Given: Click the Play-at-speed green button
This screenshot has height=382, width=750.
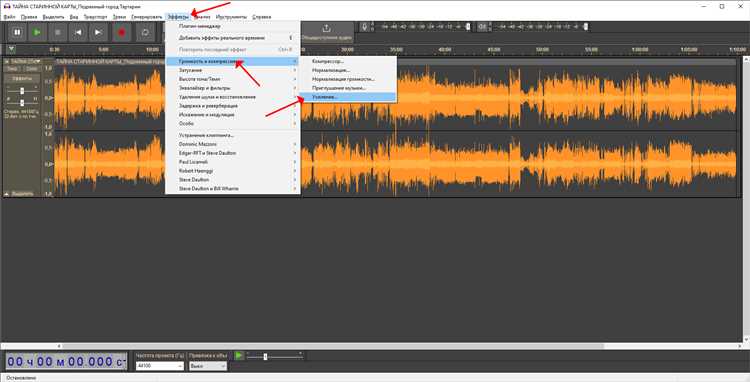Looking at the screenshot, I should [238, 356].
